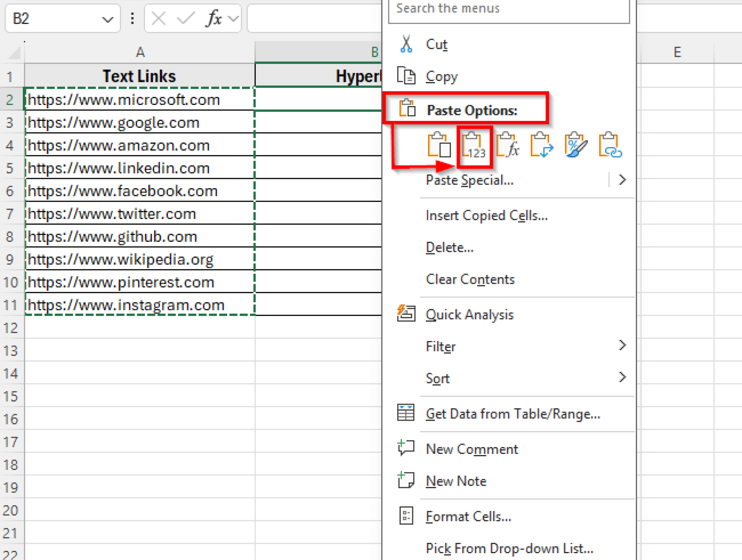Expand the Sort submenu chevron
The image size is (742, 560).
tap(623, 378)
